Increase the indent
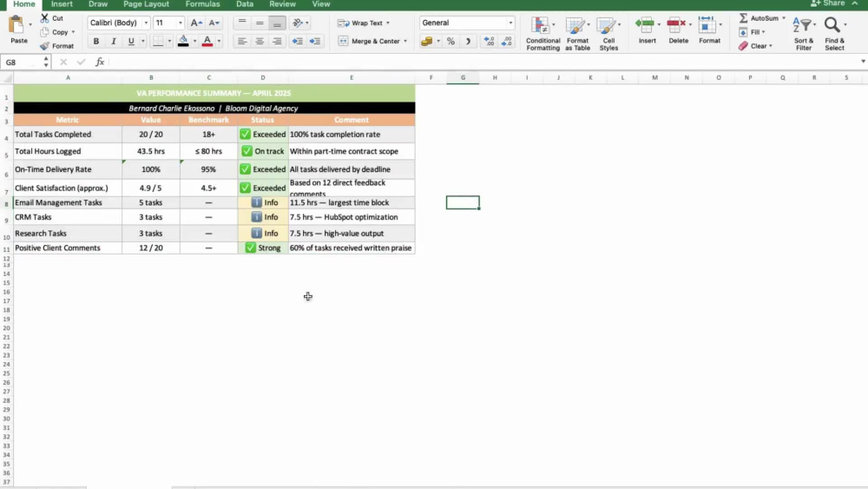This screenshot has height=489, width=868. (x=315, y=41)
